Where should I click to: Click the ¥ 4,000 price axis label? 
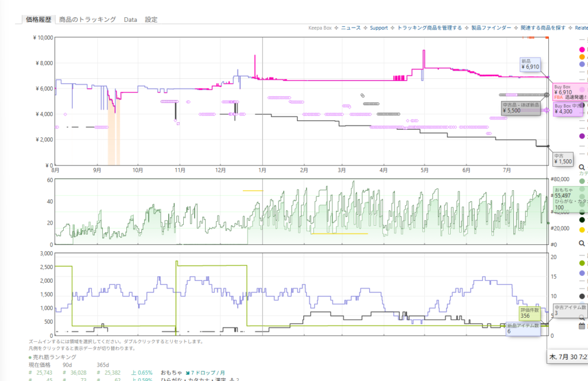44,114
